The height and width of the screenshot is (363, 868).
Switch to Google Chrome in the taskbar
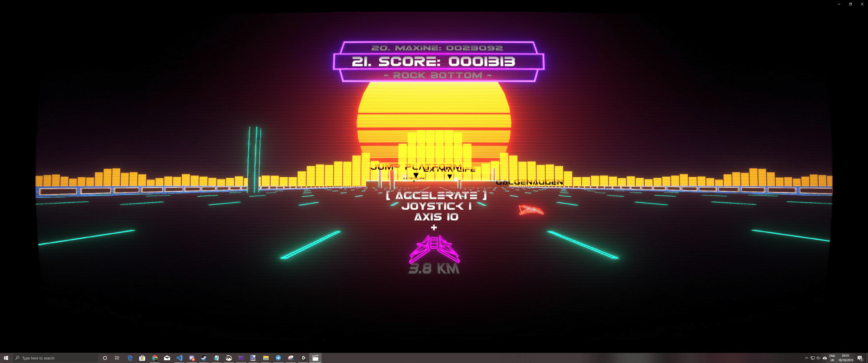pyautogui.click(x=155, y=358)
